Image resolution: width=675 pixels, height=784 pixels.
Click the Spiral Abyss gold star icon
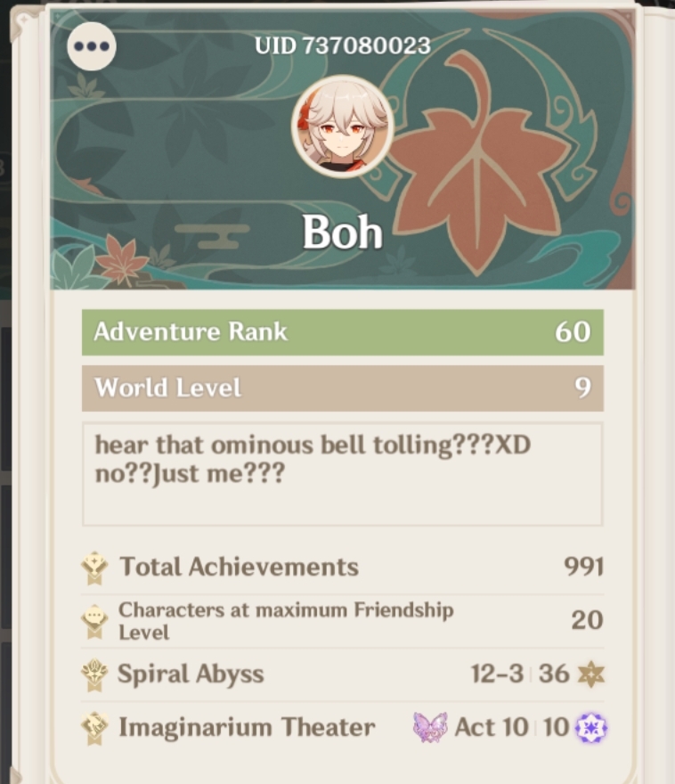590,674
